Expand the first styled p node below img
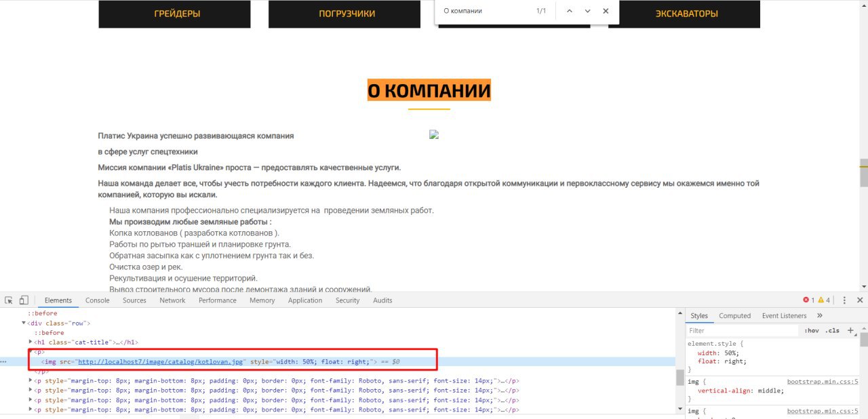The width and height of the screenshot is (868, 419). (x=31, y=381)
